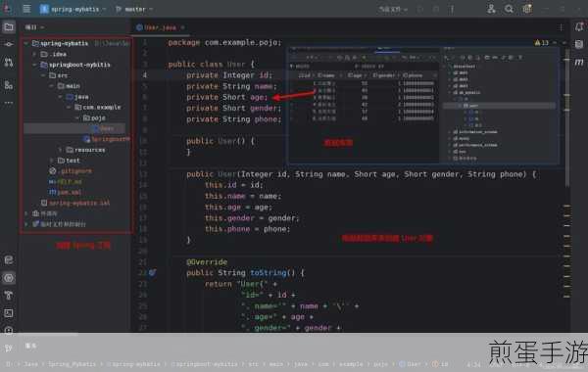
Task: Open the spring-mybatis project dropdown
Action: [73, 9]
